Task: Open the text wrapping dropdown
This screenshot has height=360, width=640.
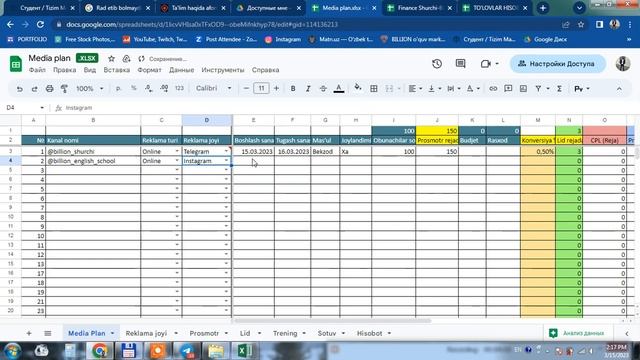Action: pos(453,89)
